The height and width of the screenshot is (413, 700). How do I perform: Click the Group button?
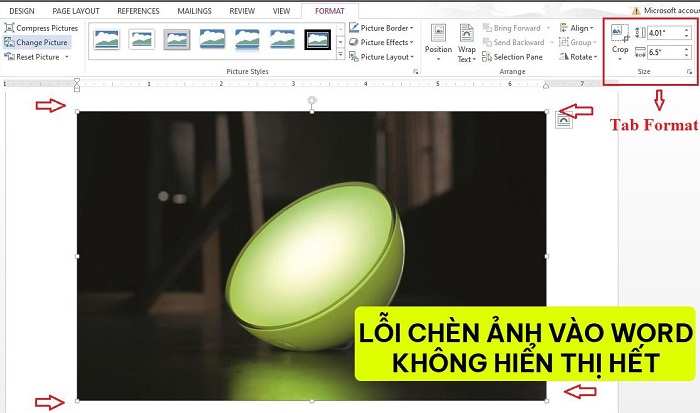(578, 42)
